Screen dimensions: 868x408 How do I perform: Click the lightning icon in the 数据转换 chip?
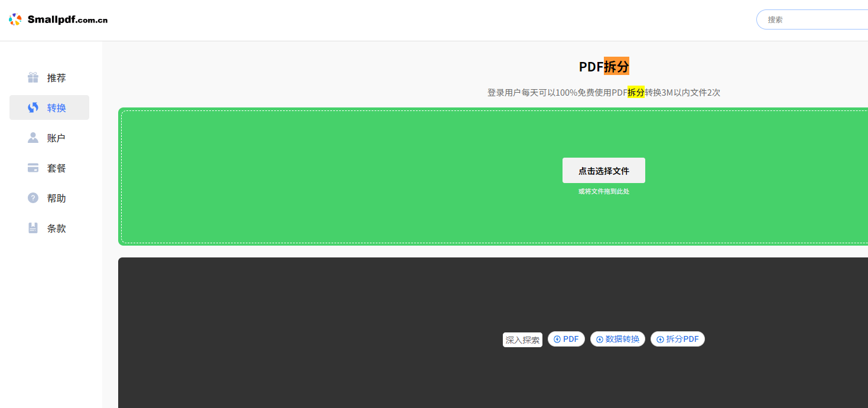click(x=600, y=340)
